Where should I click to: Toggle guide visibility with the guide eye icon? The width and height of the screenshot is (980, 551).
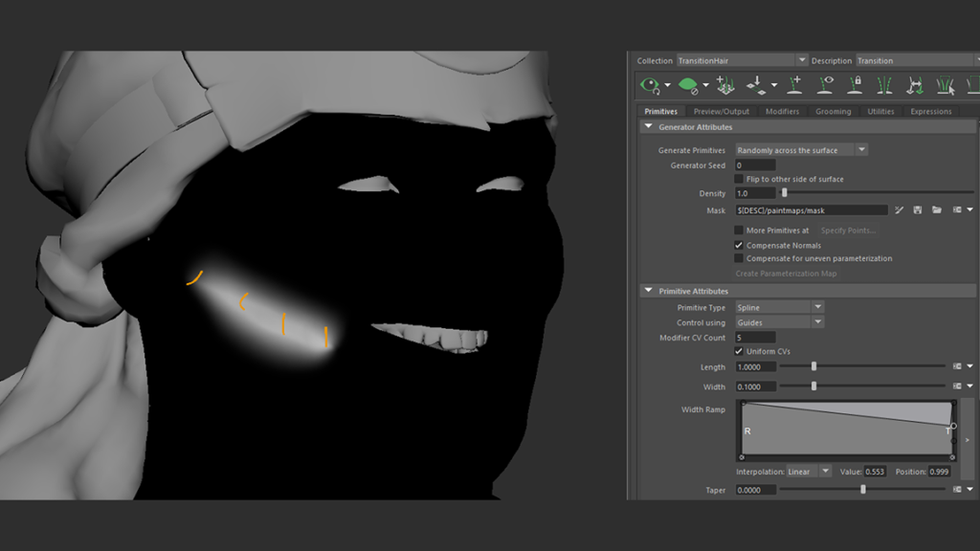point(825,86)
